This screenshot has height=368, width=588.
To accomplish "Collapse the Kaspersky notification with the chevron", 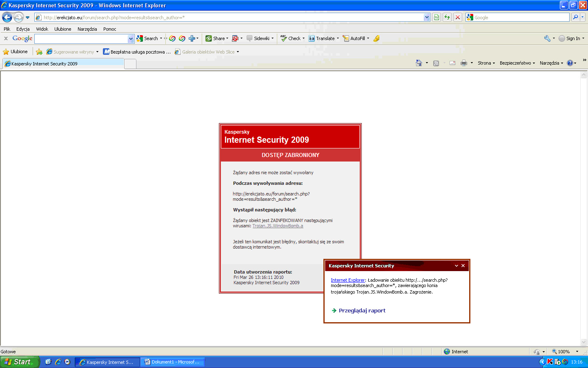I will [x=457, y=266].
